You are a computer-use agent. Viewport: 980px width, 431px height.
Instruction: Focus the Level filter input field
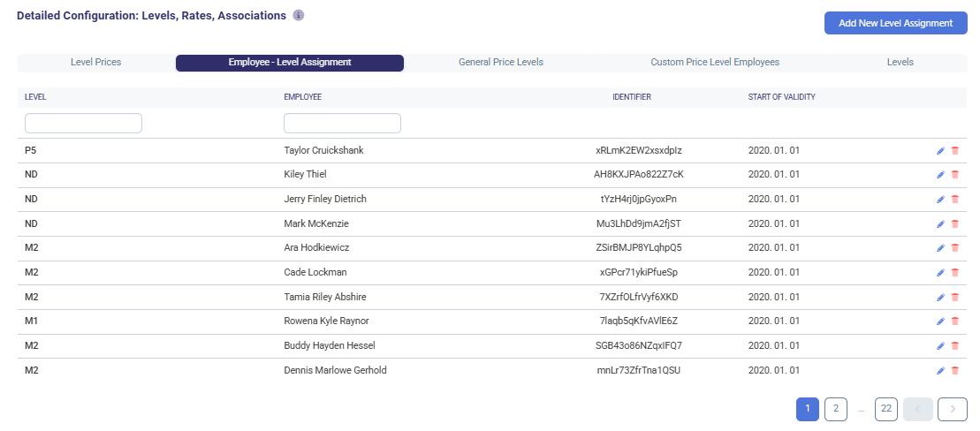(83, 123)
